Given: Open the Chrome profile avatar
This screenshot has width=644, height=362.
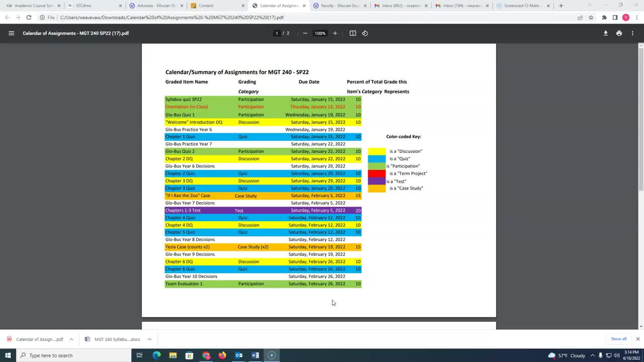Looking at the screenshot, I should pos(626,18).
